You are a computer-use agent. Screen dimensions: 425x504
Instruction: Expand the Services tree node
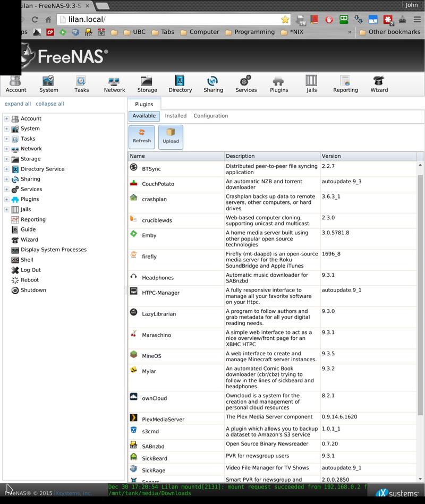point(6,189)
